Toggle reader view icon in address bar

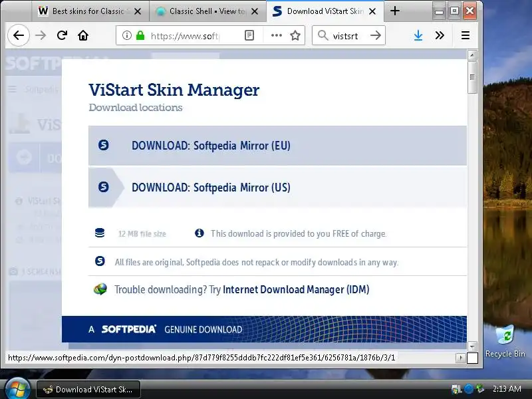(x=249, y=35)
